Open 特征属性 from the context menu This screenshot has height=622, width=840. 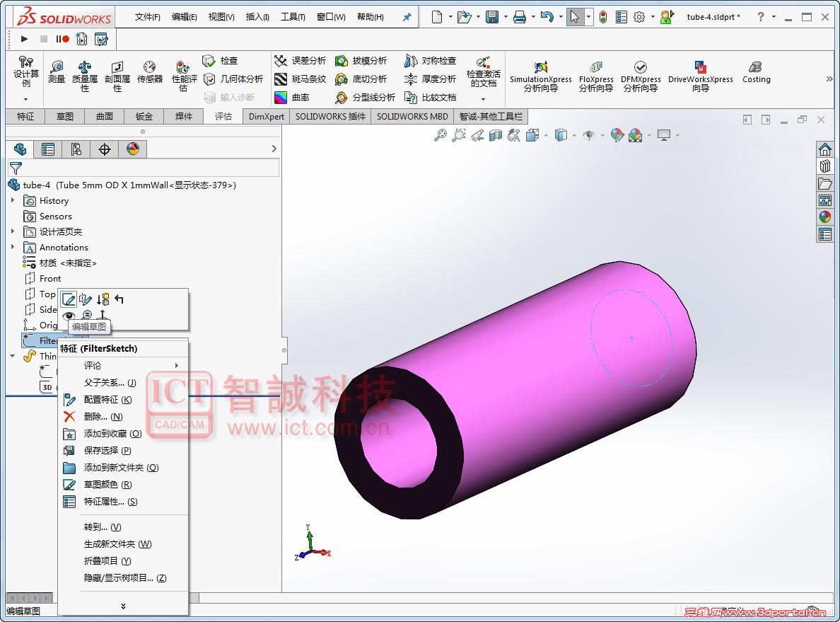pos(123,502)
